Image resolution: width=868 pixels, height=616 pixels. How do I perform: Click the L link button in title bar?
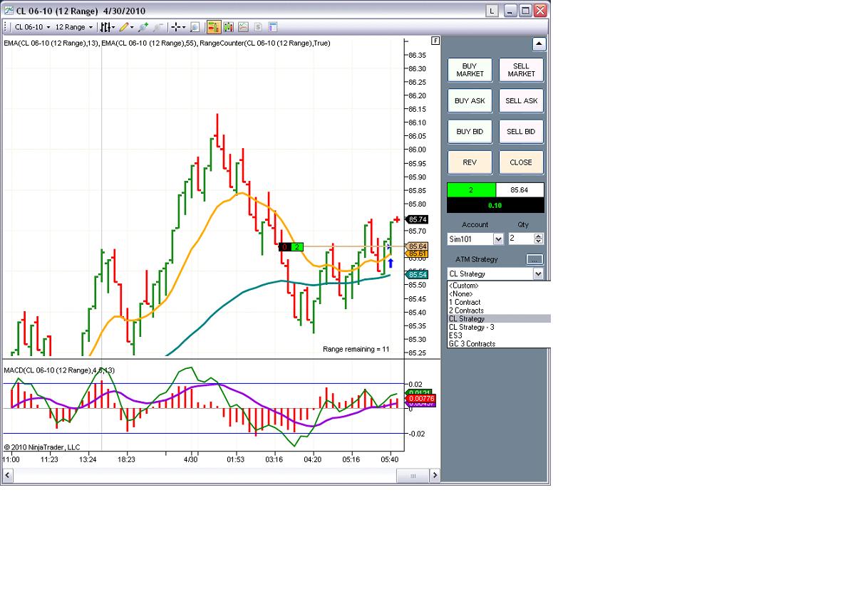[492, 11]
